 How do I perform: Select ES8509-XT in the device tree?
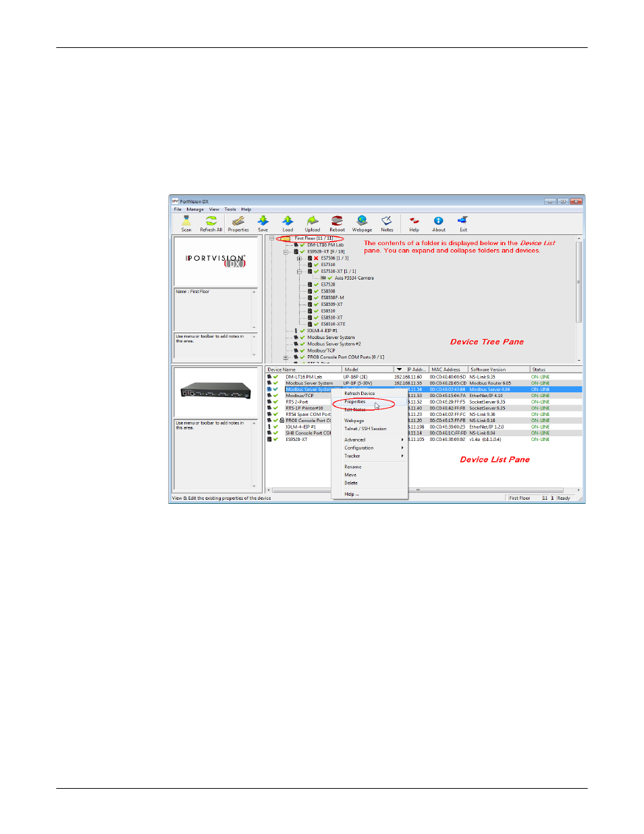331,305
